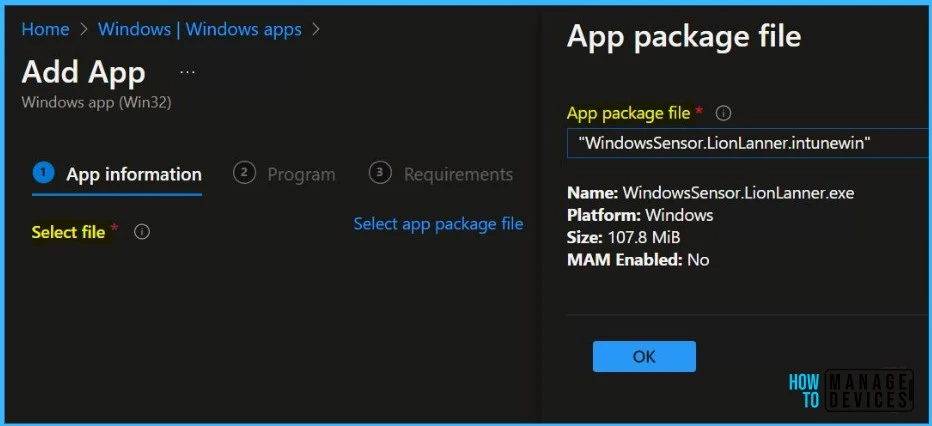Open the Windows | Windows apps breadcrumb
Viewport: 932px width, 426px height.
199,29
